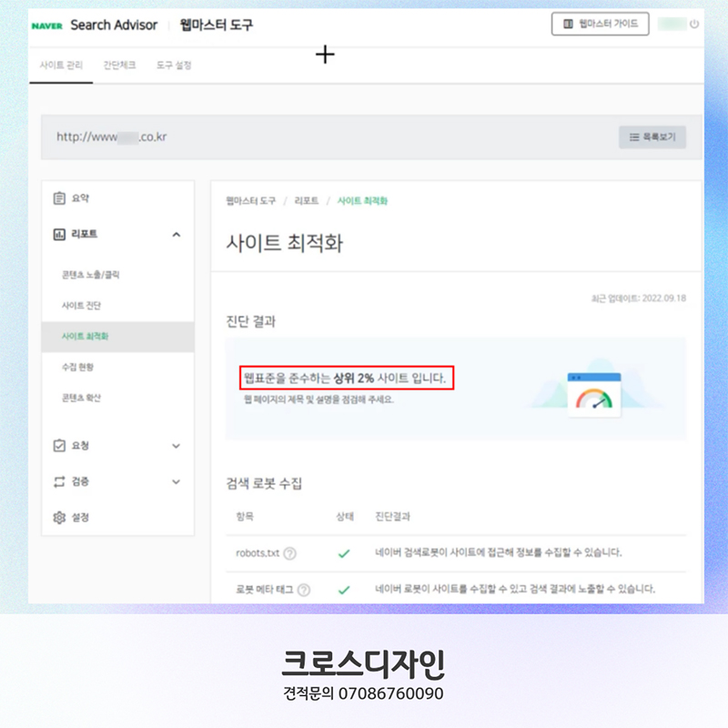Screen dimensions: 728x728
Task: Open 설정 via the gear icon
Action: pos(58,517)
